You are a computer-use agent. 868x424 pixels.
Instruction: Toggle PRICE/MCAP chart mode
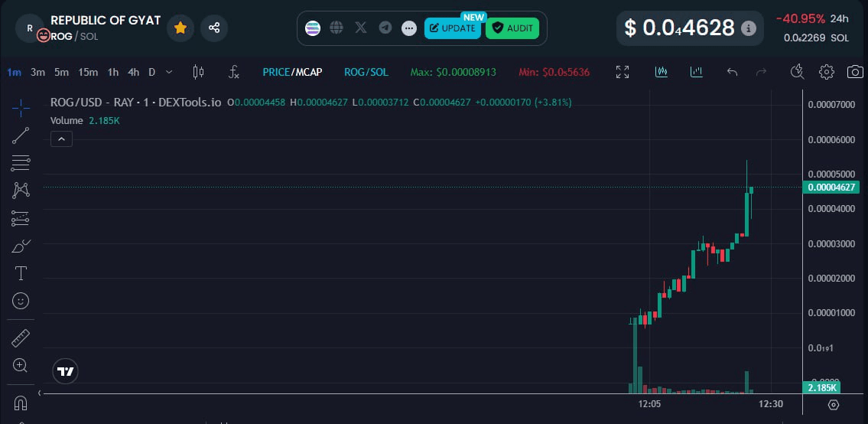click(292, 72)
